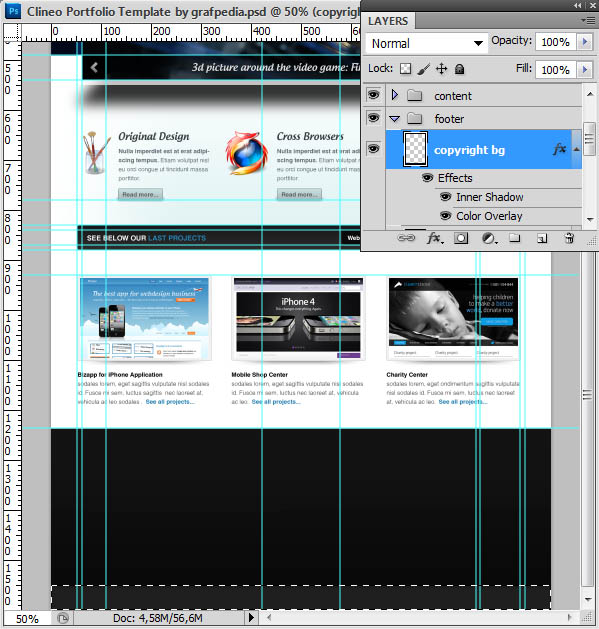Click See all projects under Bizapp
This screenshot has width=599, height=629.
point(170,402)
